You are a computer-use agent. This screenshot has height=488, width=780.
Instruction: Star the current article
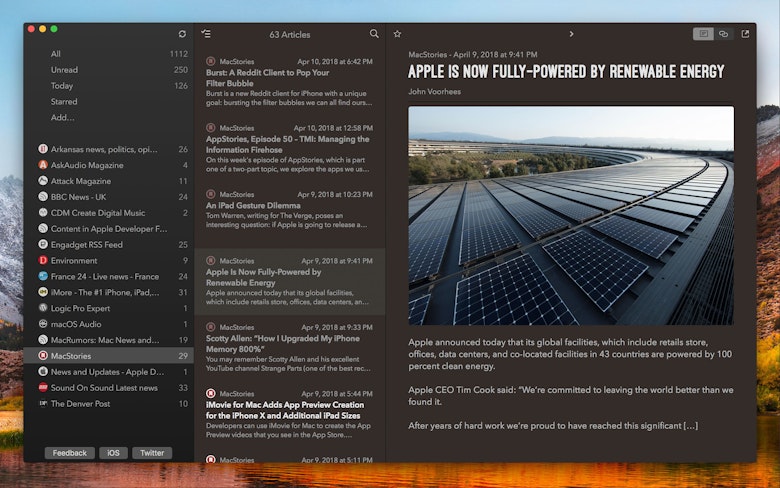(397, 34)
